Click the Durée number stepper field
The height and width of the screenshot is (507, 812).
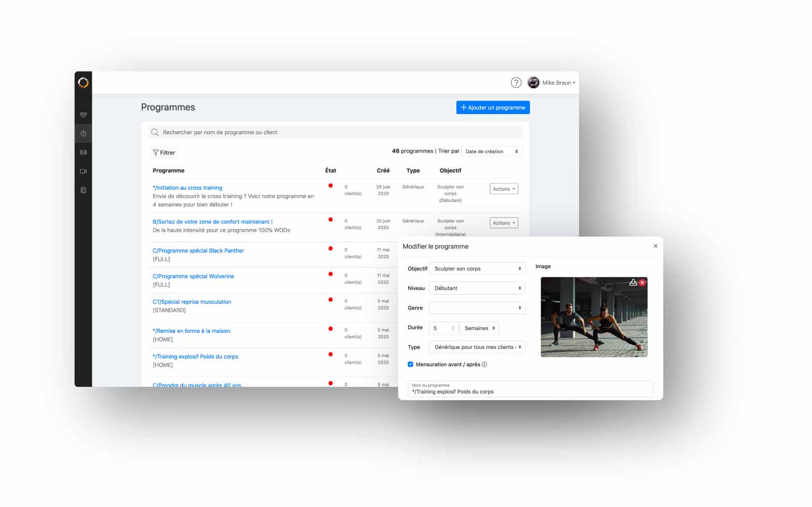pyautogui.click(x=444, y=328)
